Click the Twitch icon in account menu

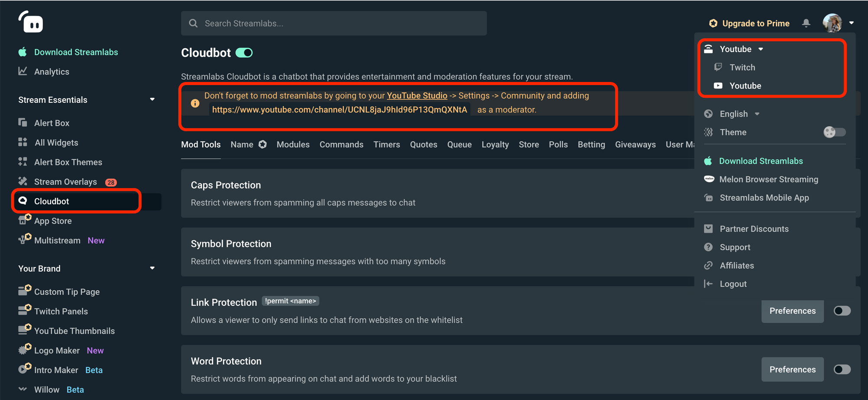(x=718, y=67)
